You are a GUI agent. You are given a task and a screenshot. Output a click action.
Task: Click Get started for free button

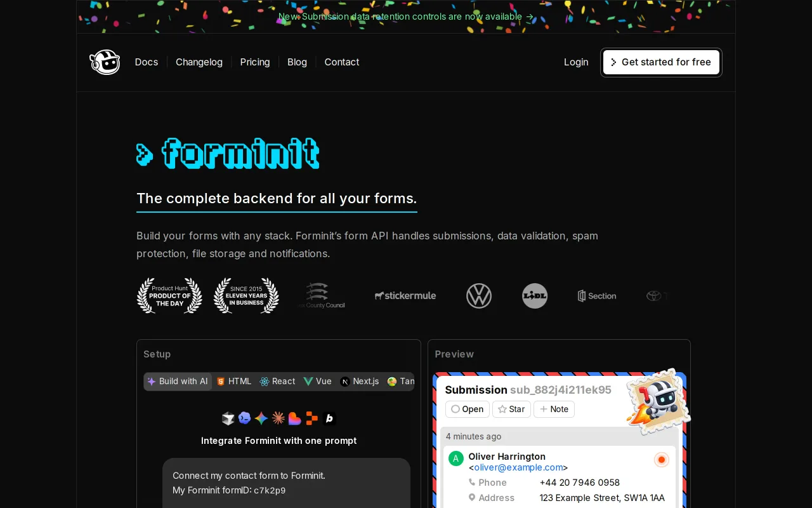click(x=661, y=62)
